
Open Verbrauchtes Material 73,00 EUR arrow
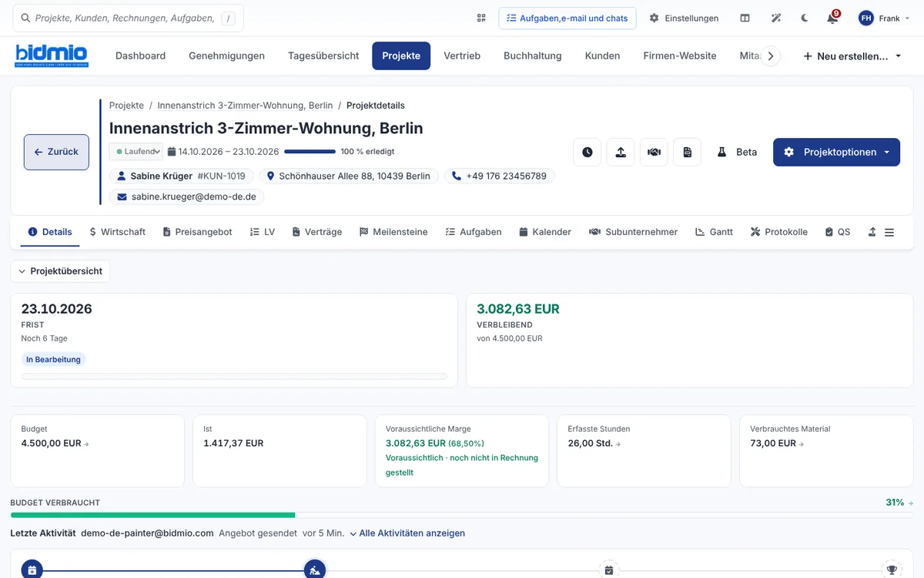pyautogui.click(x=802, y=444)
